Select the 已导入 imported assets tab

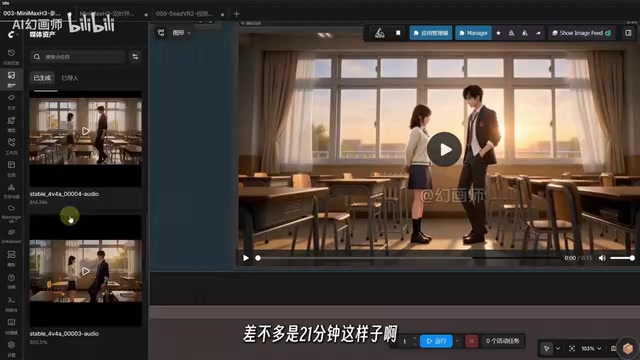pyautogui.click(x=70, y=78)
